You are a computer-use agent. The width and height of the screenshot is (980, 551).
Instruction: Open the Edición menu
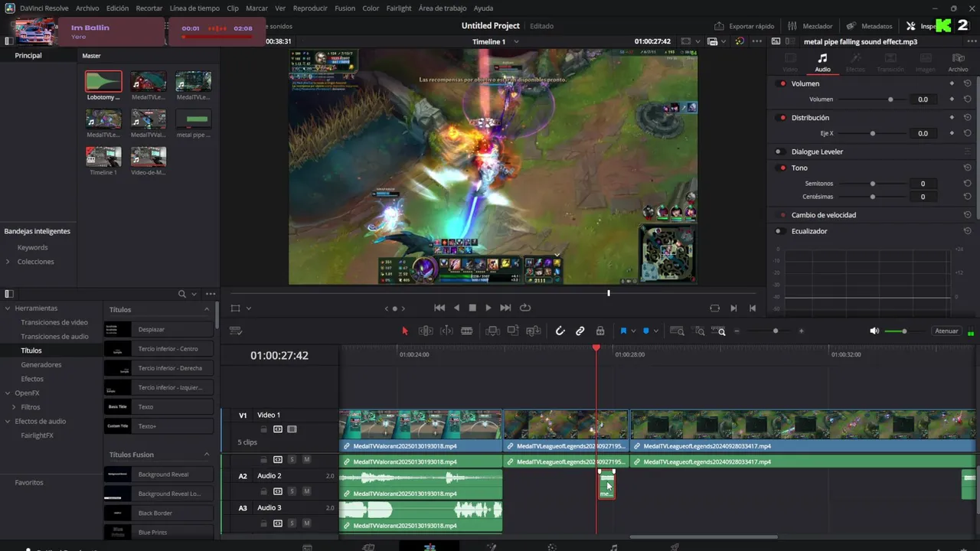click(117, 8)
